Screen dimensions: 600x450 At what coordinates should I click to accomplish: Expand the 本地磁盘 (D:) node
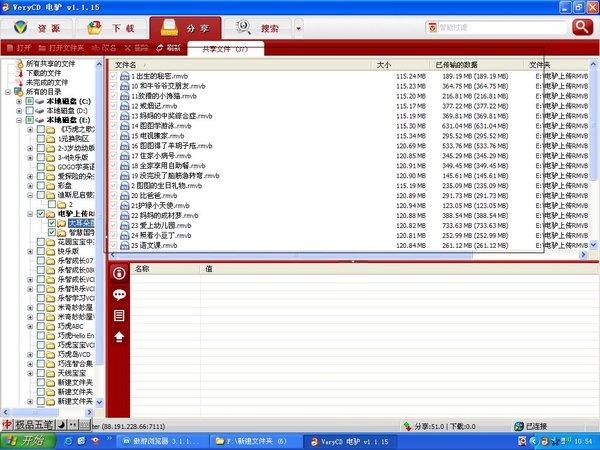tap(19, 111)
